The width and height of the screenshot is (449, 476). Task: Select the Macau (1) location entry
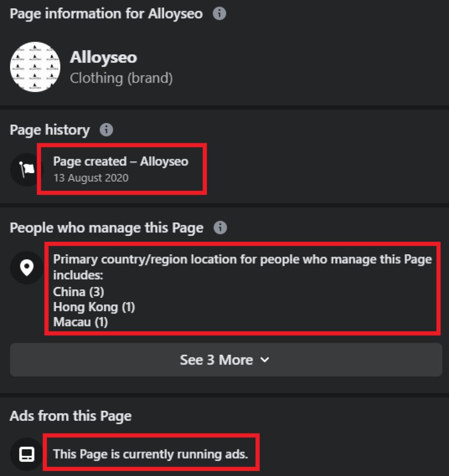pyautogui.click(x=80, y=322)
